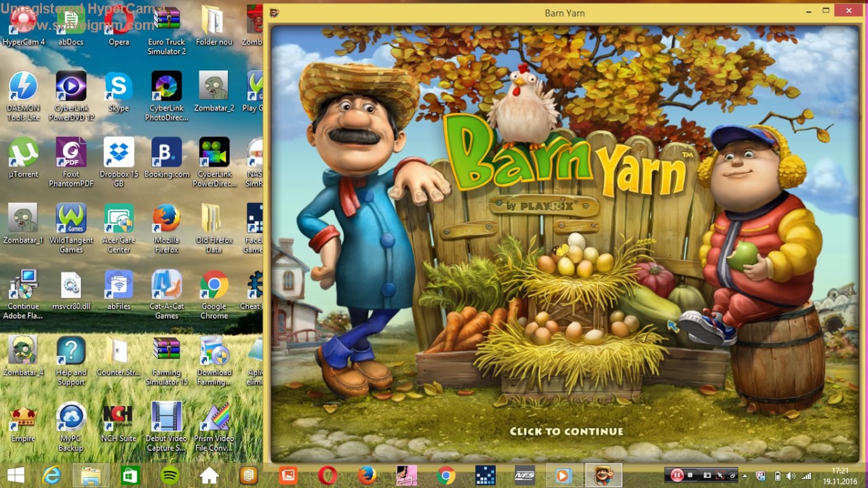Launch CyberLink PowerDirector from the desktop

pos(214,163)
